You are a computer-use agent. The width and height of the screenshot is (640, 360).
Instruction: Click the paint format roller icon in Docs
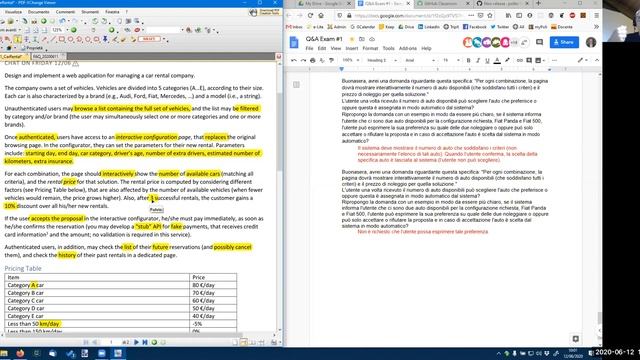tap(331, 60)
